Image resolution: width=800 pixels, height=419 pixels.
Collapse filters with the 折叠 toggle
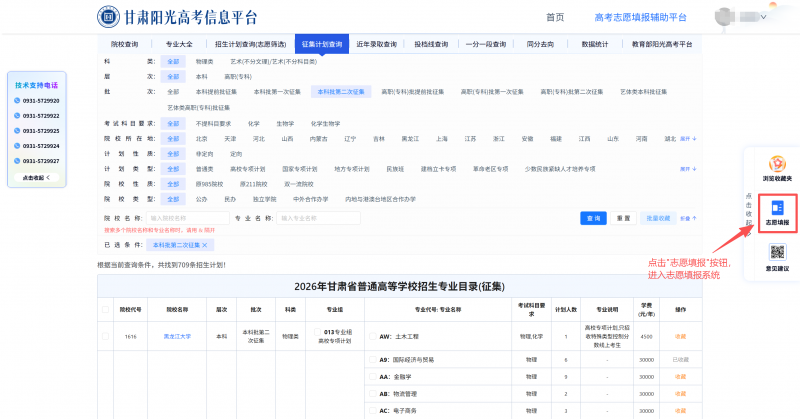click(x=688, y=218)
